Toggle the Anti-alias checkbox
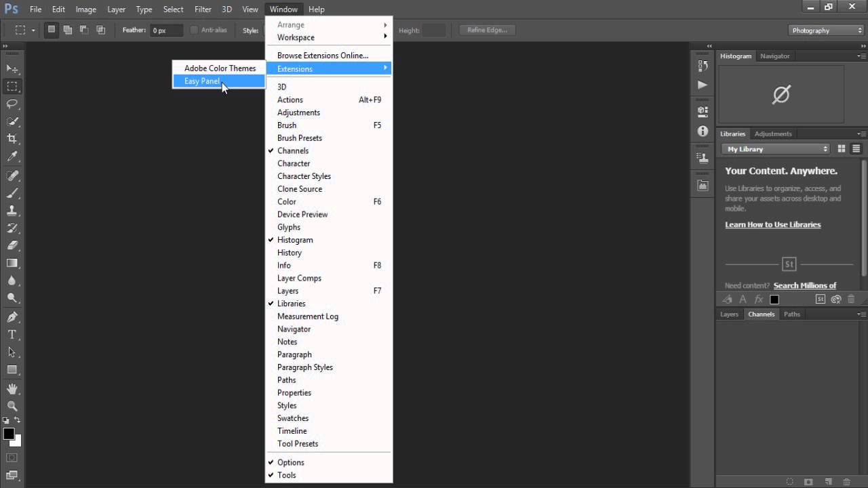The image size is (868, 488). [x=194, y=30]
